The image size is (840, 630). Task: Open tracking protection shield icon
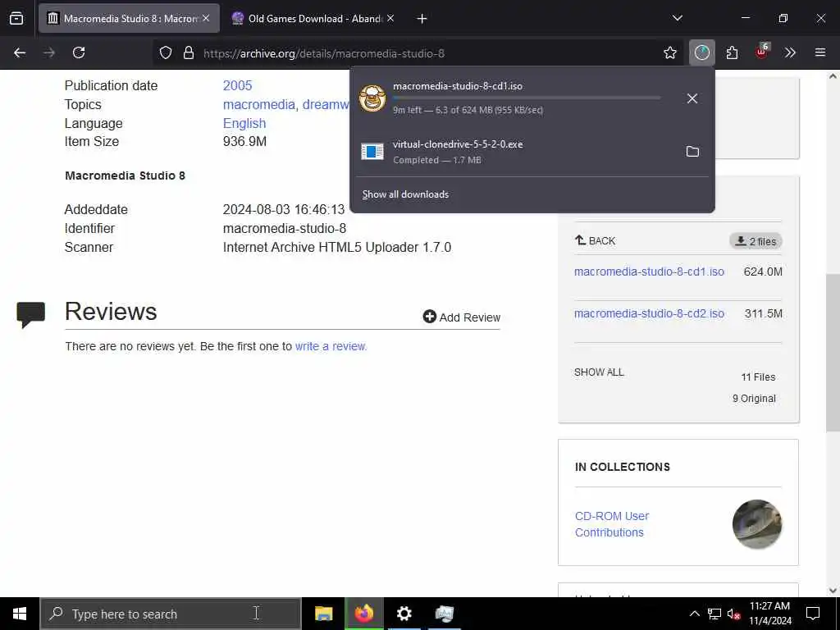pyautogui.click(x=166, y=52)
